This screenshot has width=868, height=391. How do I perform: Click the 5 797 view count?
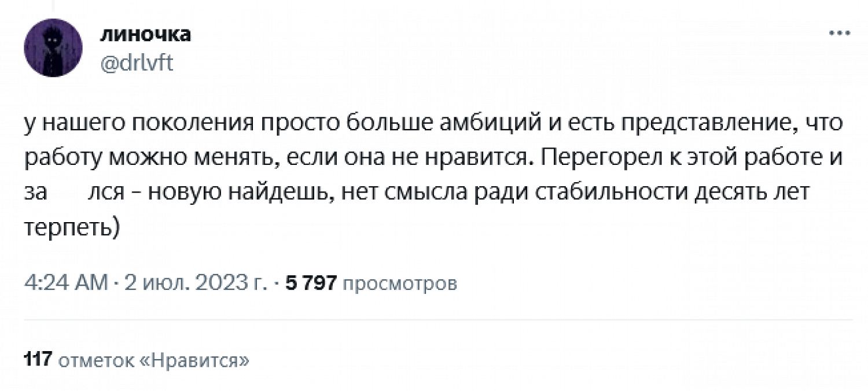tap(312, 284)
